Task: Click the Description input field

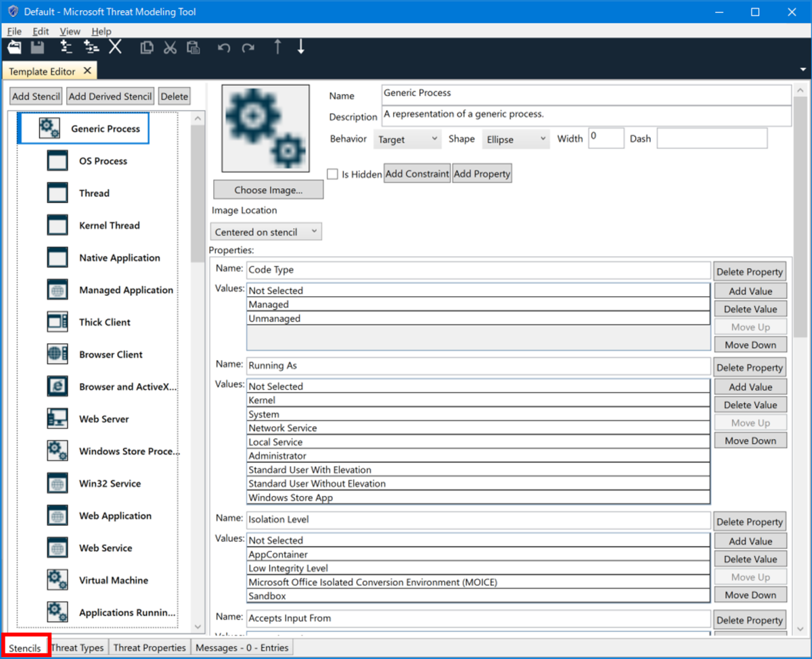Action: point(586,116)
